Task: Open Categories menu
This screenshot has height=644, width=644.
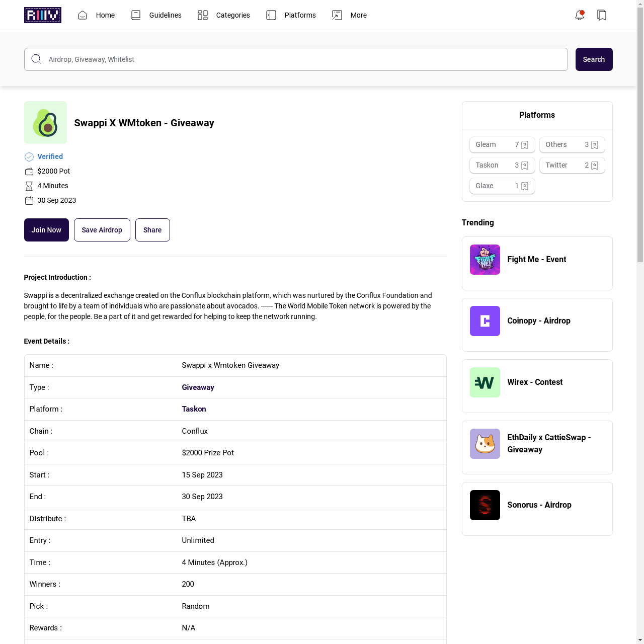Action: [x=233, y=15]
